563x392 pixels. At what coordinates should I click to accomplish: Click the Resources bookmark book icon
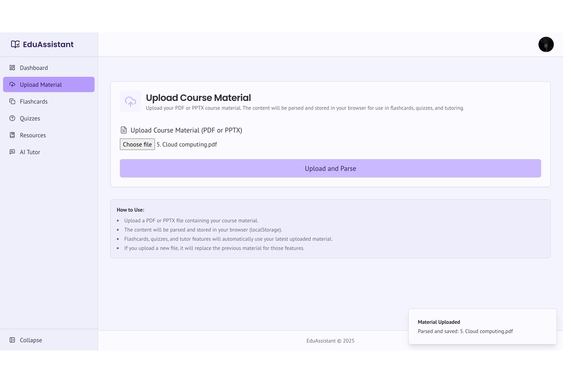point(12,135)
